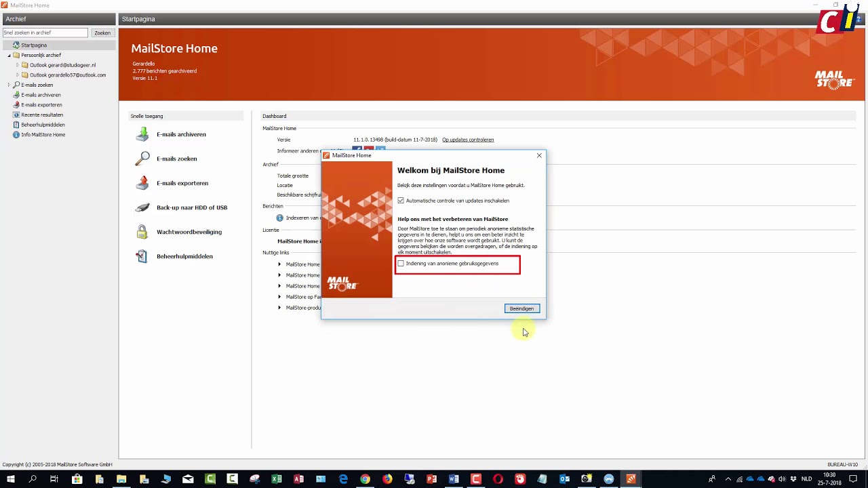
Task: Launch PowerPoint from the taskbar
Action: tap(431, 479)
